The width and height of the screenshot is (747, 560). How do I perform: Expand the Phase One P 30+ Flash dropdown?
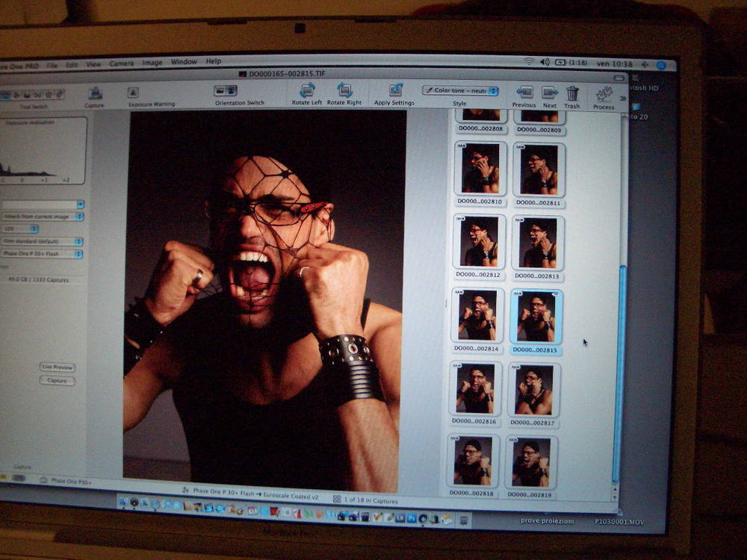(42, 254)
